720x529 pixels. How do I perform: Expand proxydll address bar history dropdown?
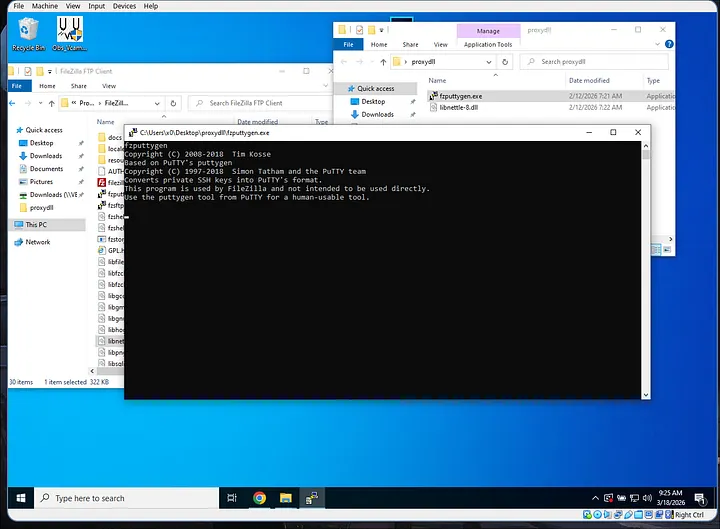click(x=489, y=62)
